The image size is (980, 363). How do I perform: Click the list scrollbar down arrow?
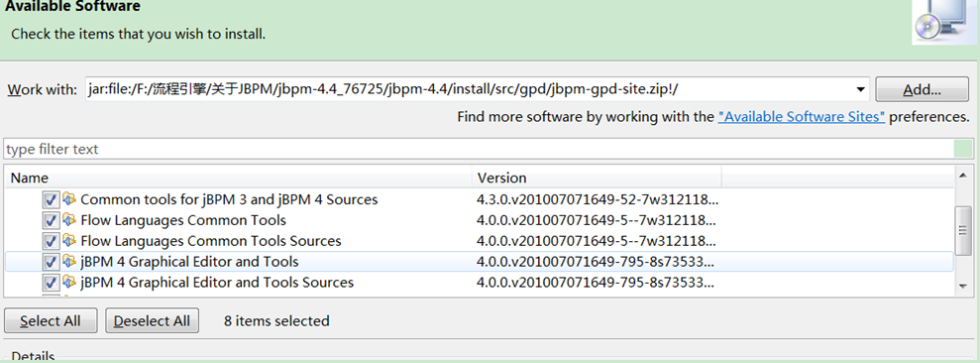[964, 286]
